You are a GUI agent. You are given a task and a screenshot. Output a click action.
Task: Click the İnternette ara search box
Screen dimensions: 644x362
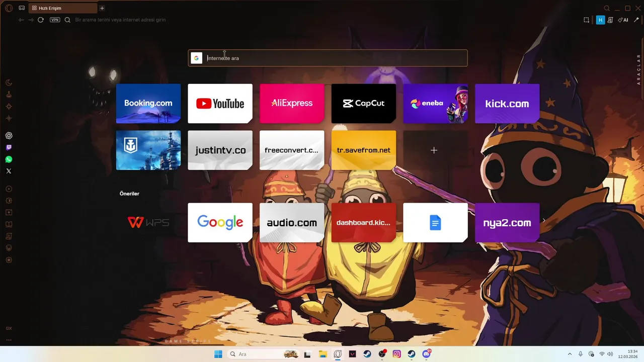(328, 58)
